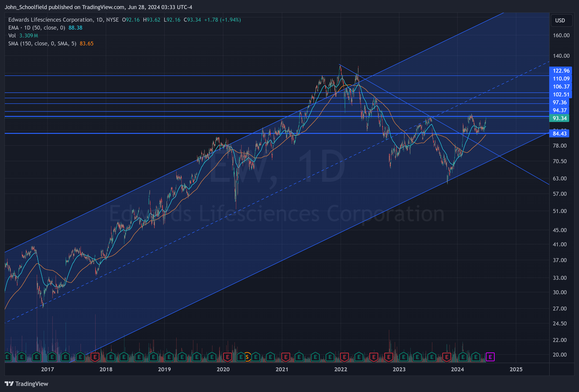The image size is (579, 392).
Task: Click the Vol indicator legend
Action: coord(12,36)
